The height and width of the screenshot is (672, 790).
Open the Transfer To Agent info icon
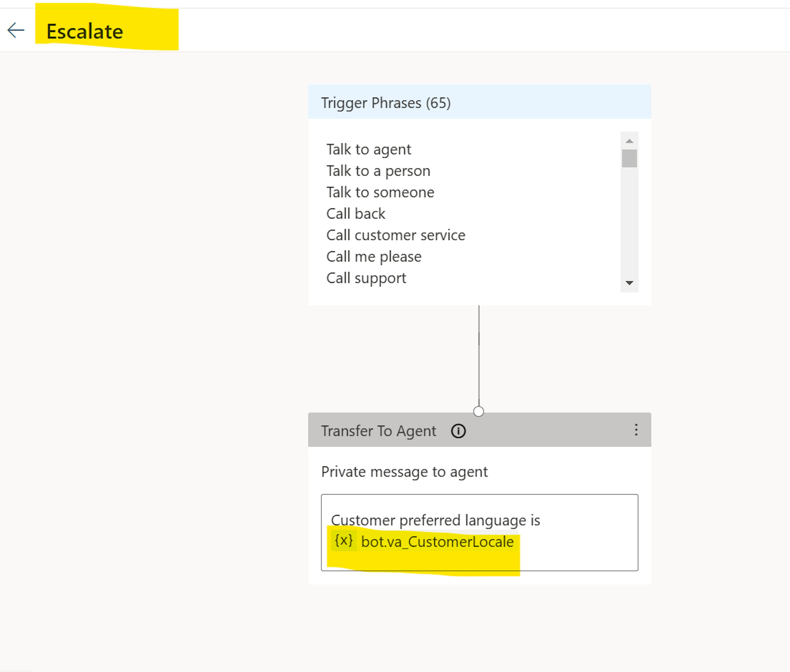[458, 431]
